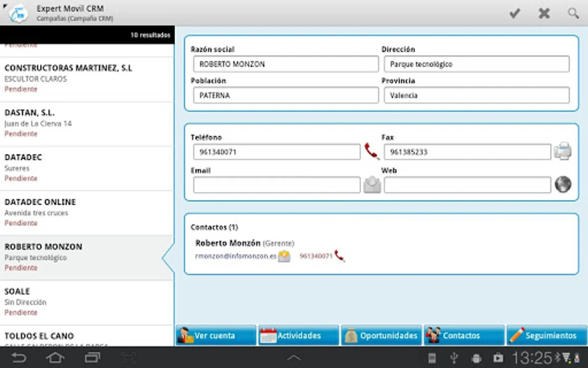The image size is (588, 368).
Task: Go to the Android home screen
Action: (55, 358)
